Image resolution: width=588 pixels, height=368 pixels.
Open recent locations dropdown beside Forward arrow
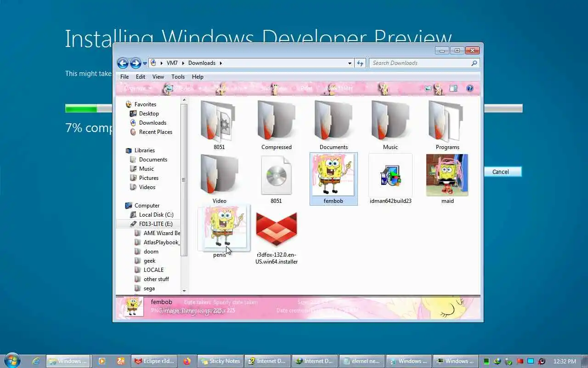tap(145, 63)
